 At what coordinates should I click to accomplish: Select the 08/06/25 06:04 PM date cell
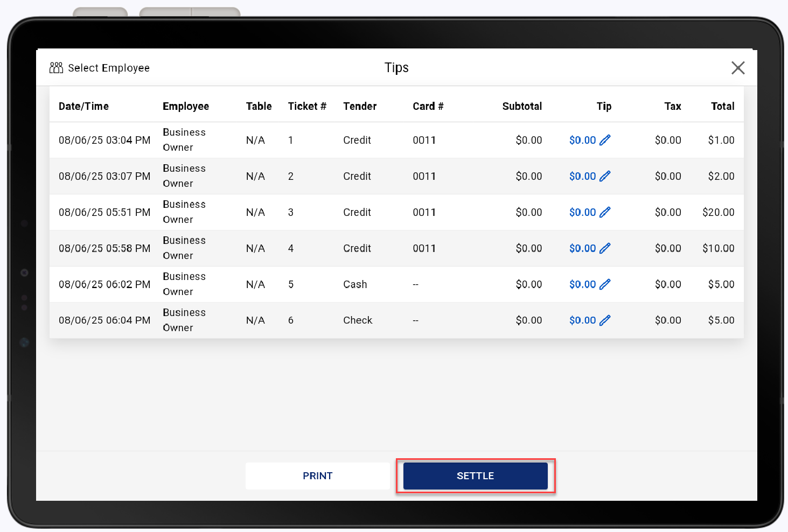104,320
